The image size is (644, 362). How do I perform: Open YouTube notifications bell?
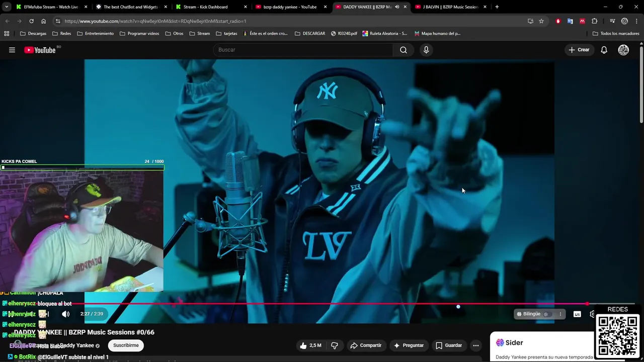(x=604, y=50)
